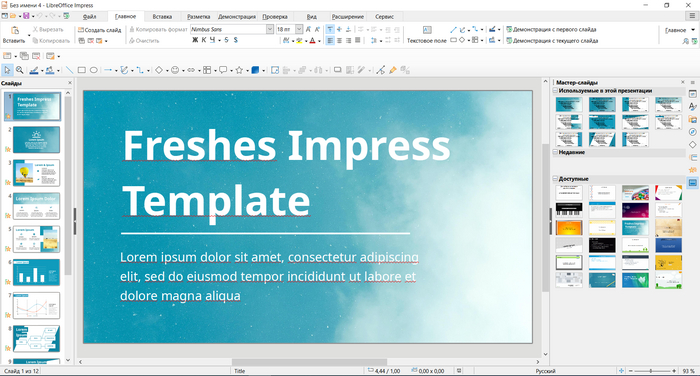Toggle right text alignment

pyautogui.click(x=348, y=41)
